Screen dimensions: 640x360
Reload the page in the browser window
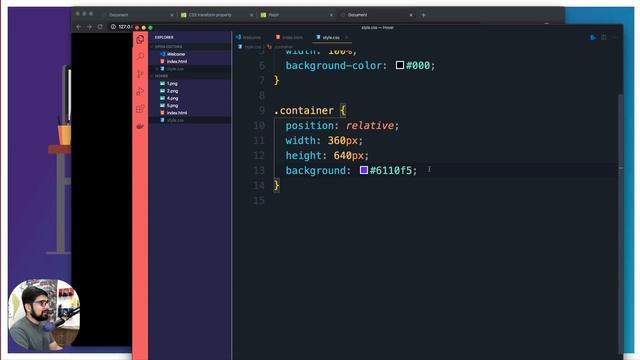(x=100, y=27)
